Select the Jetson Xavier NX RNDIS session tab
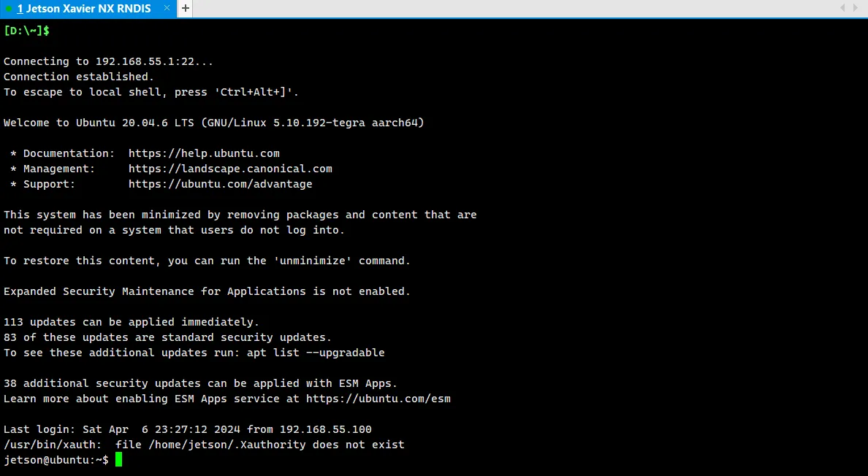This screenshot has width=868, height=476. 88,9
